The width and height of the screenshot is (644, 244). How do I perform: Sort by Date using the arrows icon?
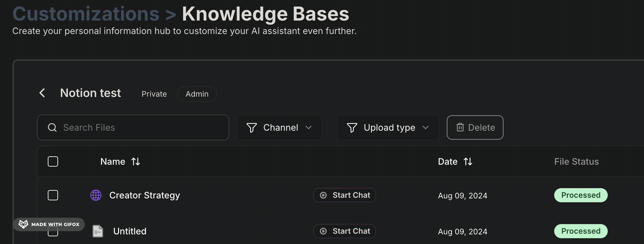(x=468, y=161)
